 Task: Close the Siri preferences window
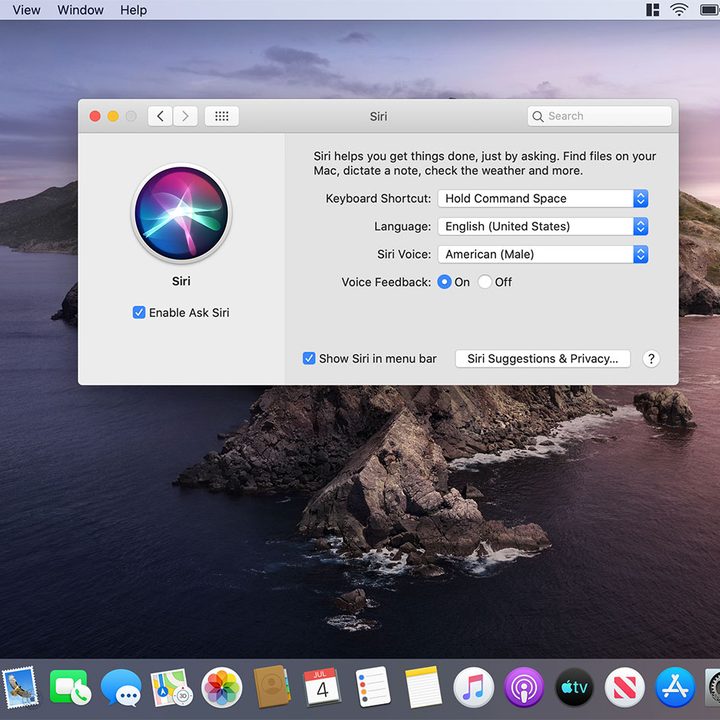pos(95,116)
